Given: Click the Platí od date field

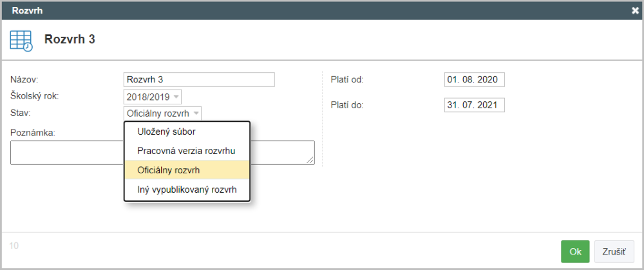Looking at the screenshot, I should [474, 80].
